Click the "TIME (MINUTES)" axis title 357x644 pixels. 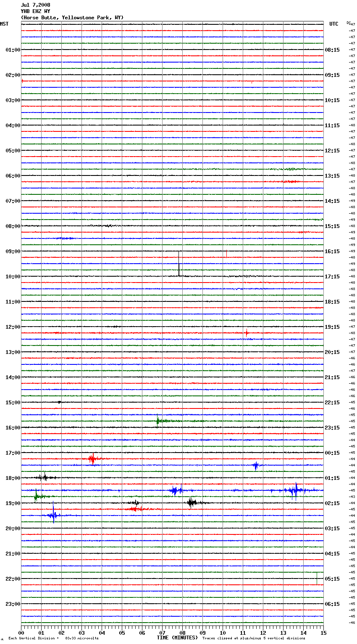tap(177, 638)
